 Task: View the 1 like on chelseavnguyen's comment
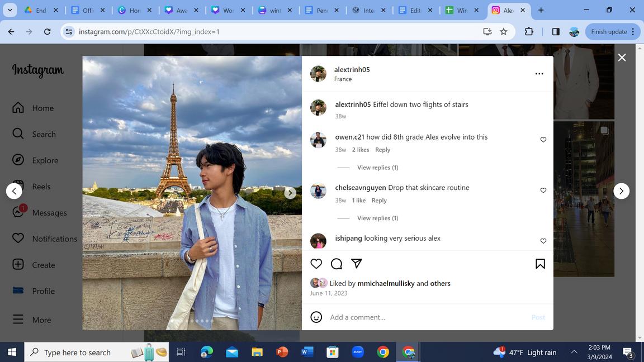point(358,201)
